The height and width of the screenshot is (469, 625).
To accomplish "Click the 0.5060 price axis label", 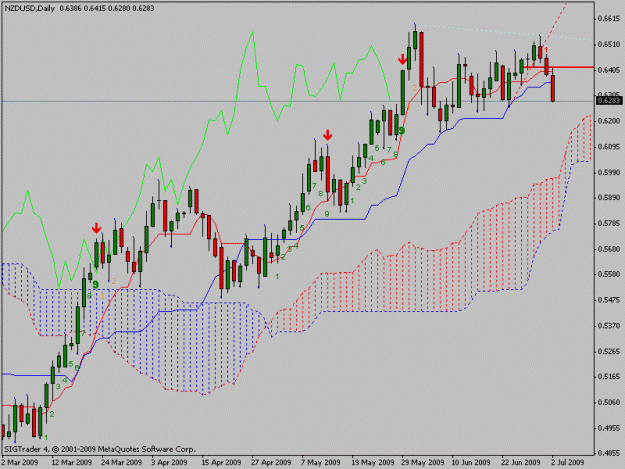I will pos(609,402).
